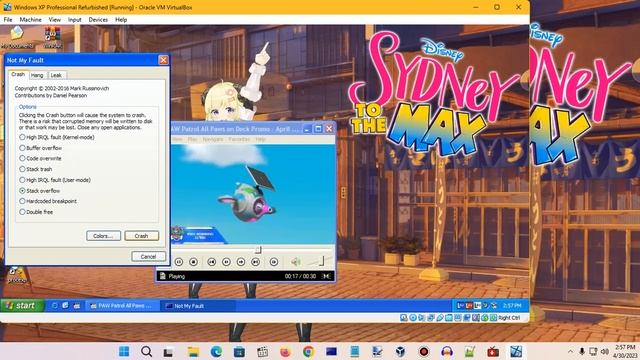
Task: Open the VirtualBox Help menu
Action: 121,20
